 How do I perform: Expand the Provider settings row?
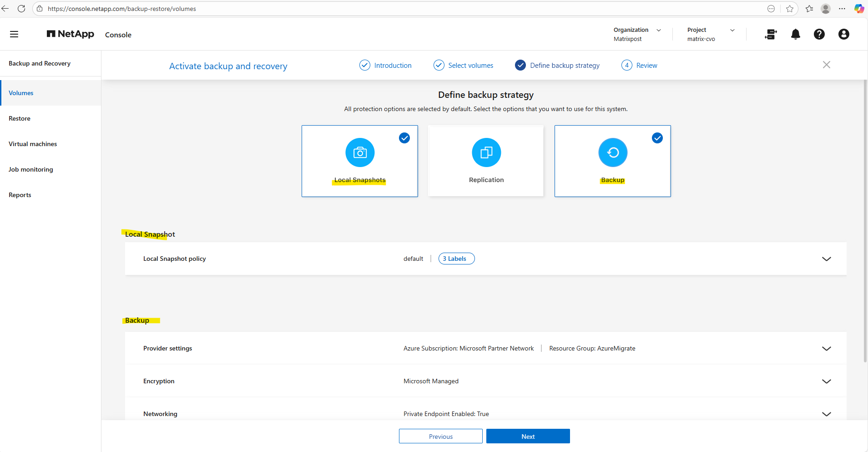tap(826, 349)
